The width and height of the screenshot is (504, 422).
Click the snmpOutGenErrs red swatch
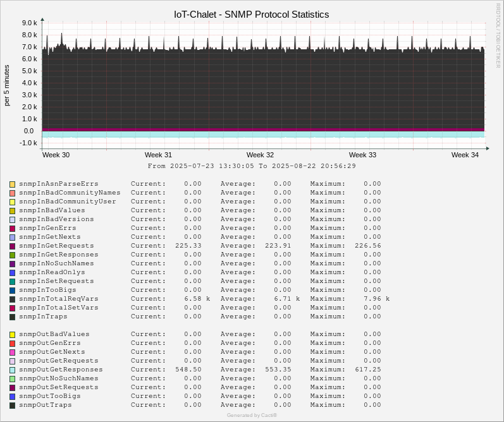coord(12,343)
